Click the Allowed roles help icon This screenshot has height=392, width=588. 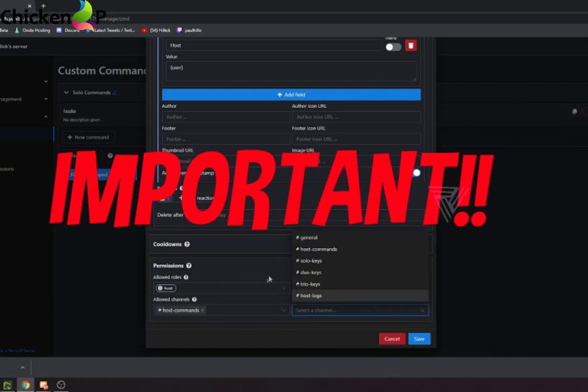tap(185, 277)
